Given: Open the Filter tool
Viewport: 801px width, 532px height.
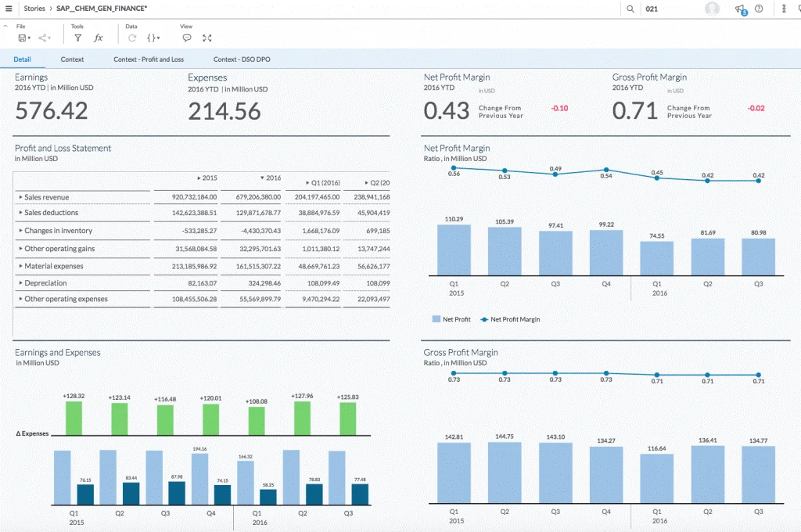Looking at the screenshot, I should point(77,38).
